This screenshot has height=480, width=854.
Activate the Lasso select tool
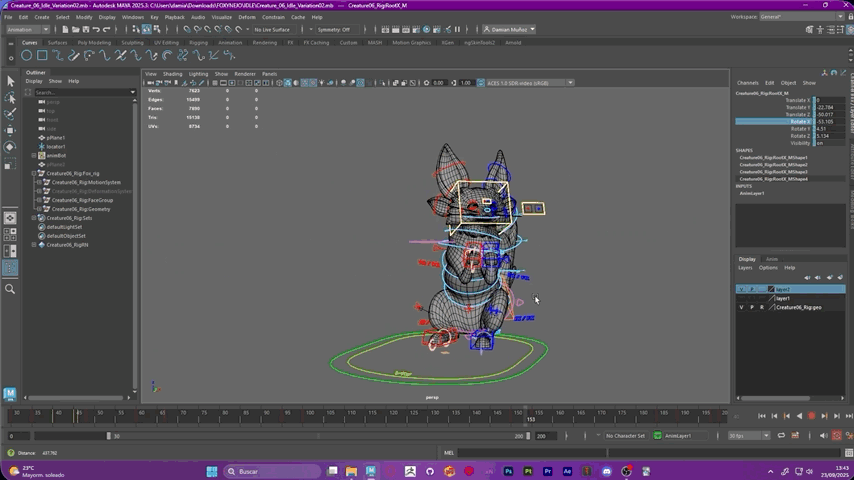pos(10,98)
